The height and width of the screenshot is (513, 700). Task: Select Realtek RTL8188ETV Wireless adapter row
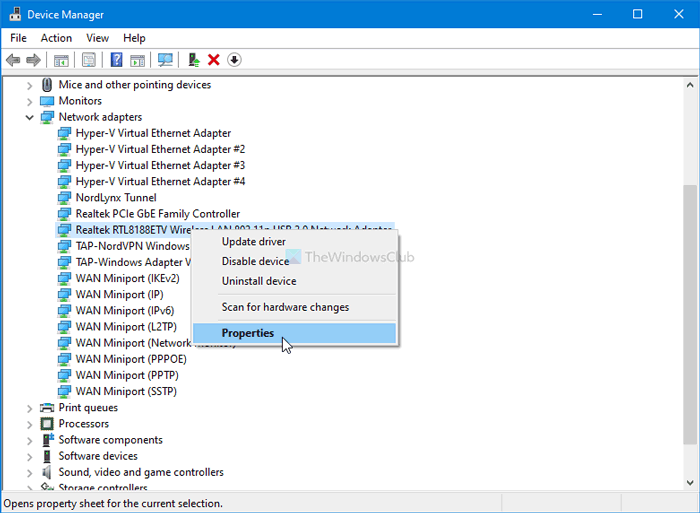(225, 229)
